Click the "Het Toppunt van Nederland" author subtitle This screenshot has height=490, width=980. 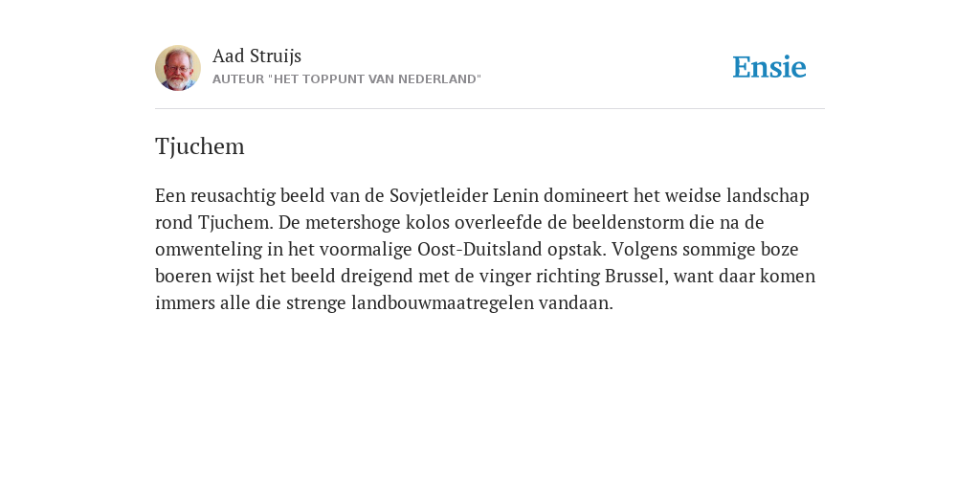coord(346,79)
